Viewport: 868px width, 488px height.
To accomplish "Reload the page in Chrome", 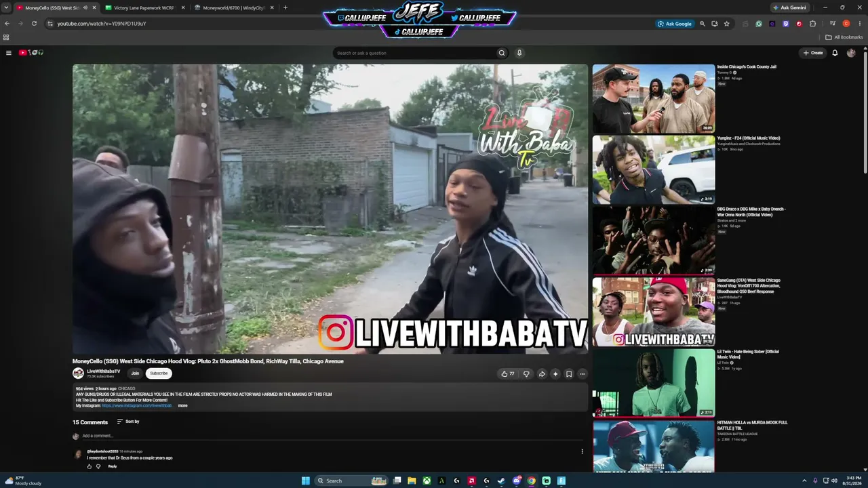I will (x=34, y=24).
